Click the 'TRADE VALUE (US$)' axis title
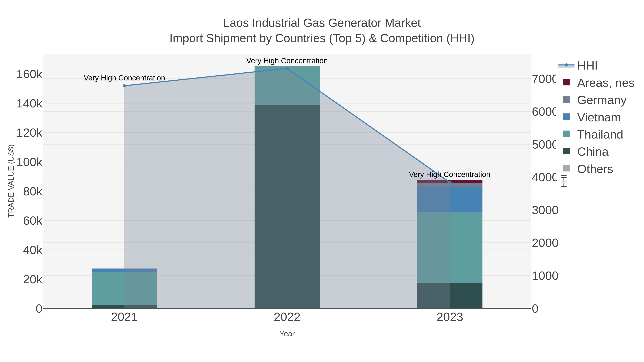This screenshot has height=362, width=644. 11,181
